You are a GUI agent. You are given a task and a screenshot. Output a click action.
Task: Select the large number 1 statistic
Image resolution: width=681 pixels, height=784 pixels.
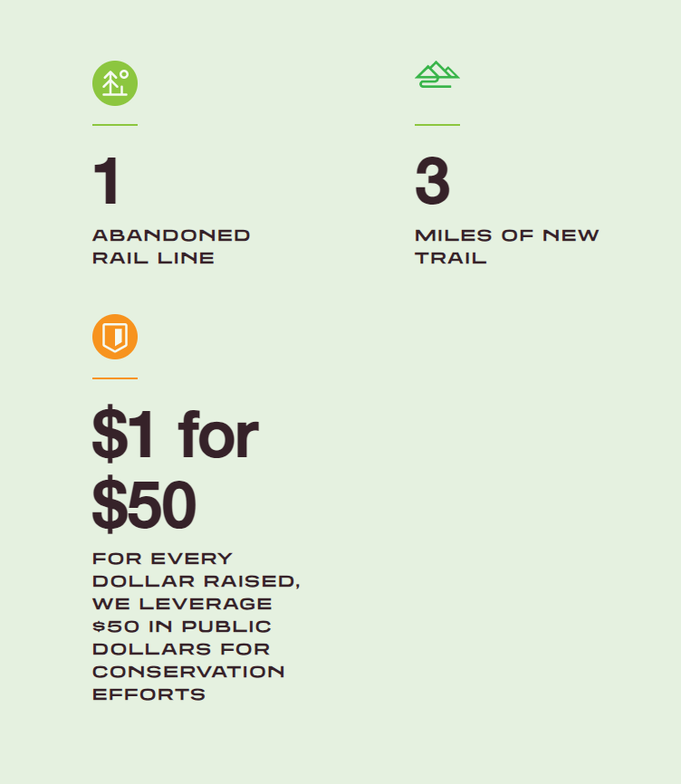pos(106,180)
